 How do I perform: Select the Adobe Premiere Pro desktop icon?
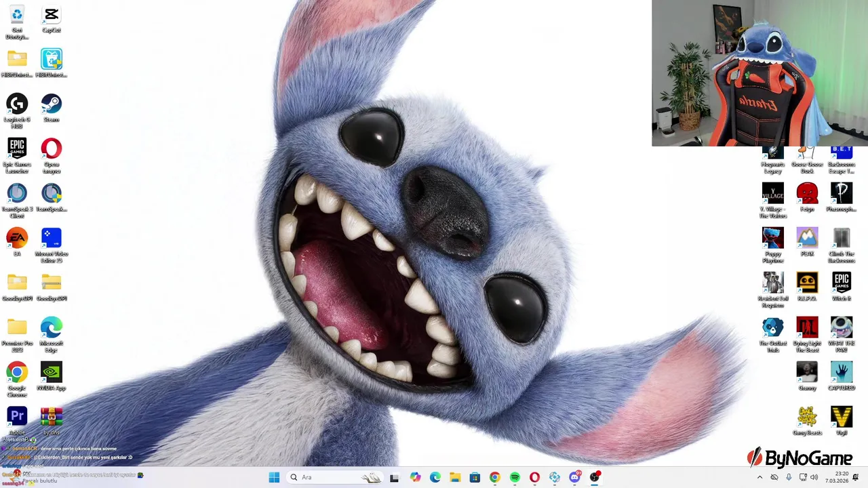coord(17,422)
